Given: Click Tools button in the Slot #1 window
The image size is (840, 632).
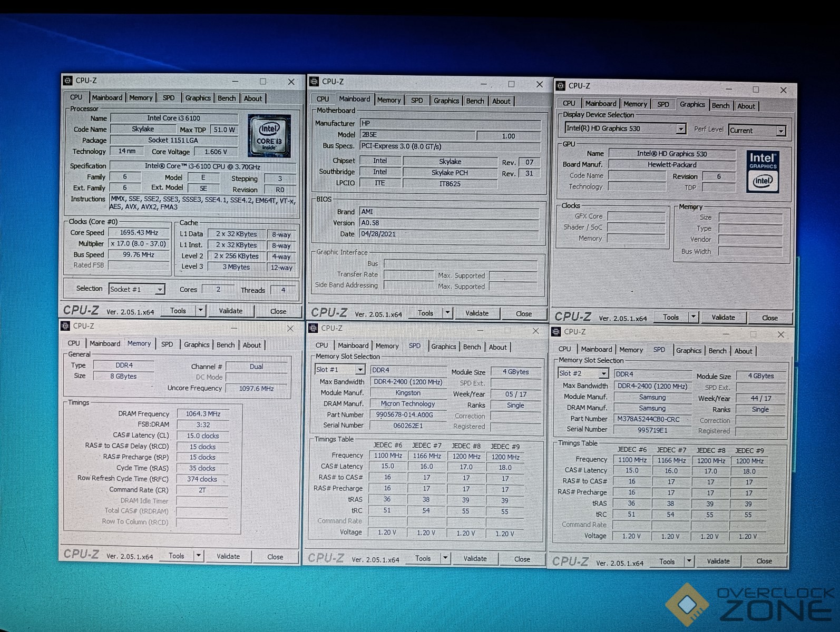Looking at the screenshot, I should click(423, 558).
